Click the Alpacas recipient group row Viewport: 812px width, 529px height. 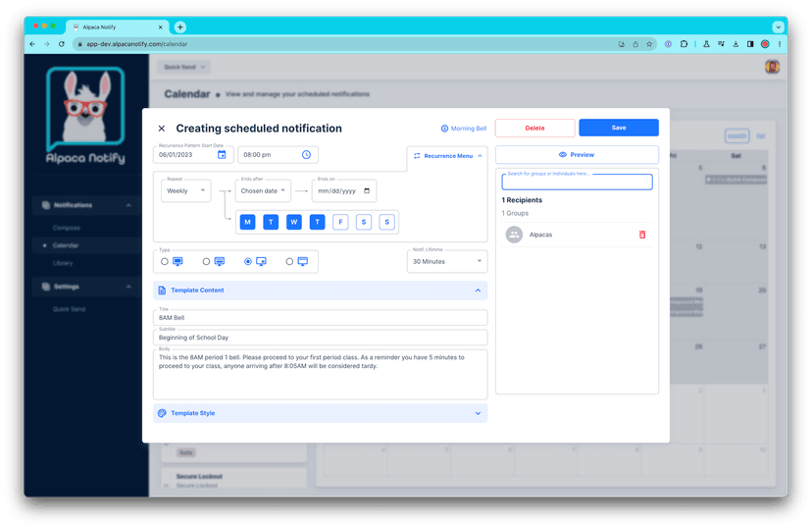577,235
